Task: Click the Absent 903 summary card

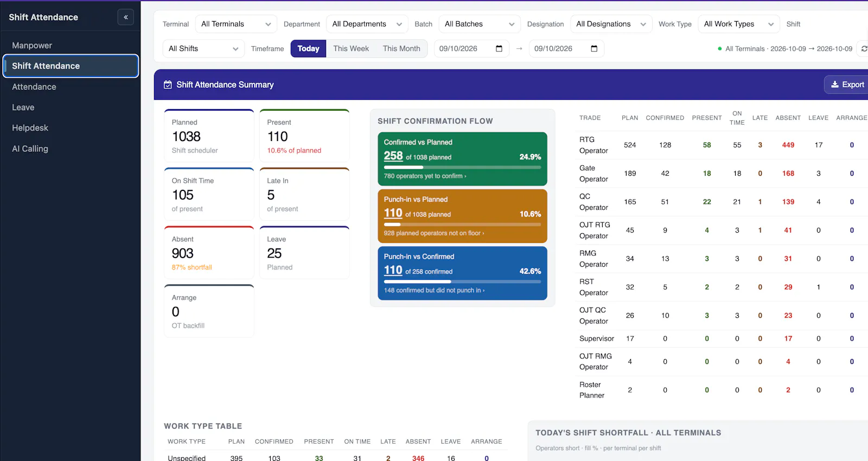Action: coord(209,253)
